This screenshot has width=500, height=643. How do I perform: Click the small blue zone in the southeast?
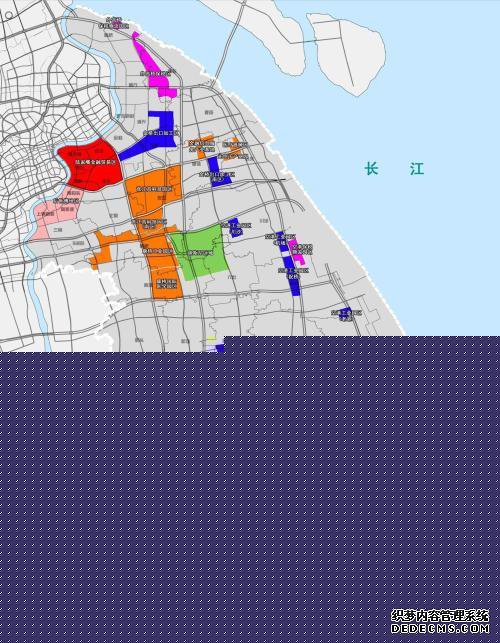pyautogui.click(x=345, y=313)
